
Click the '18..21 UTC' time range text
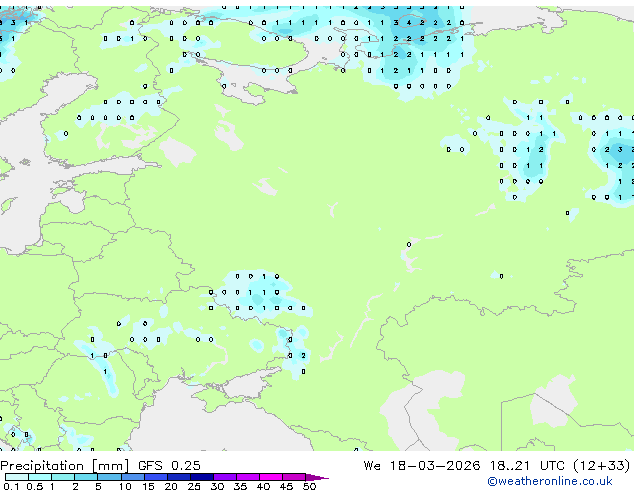tap(526, 466)
